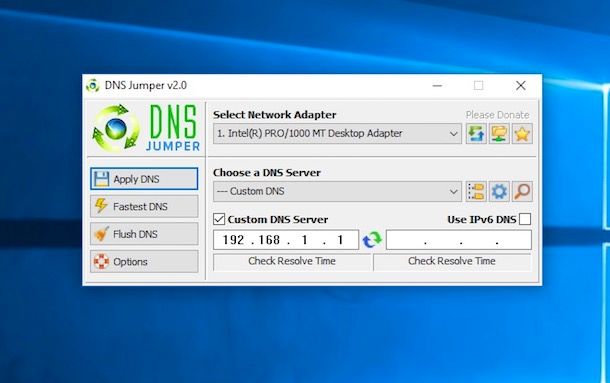Check Resolve Time for secondary DNS
This screenshot has height=383, width=610.
point(452,262)
